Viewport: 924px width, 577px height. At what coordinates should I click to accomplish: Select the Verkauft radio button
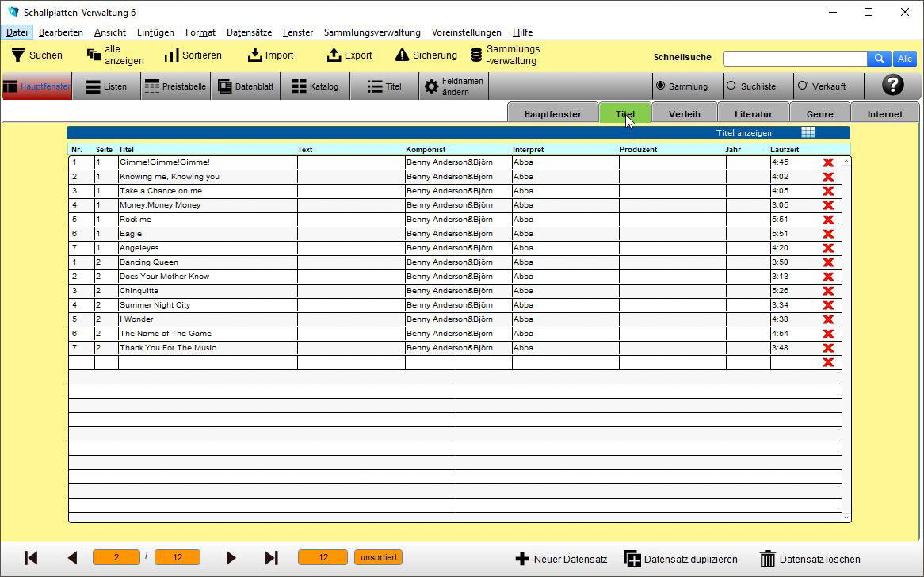point(802,86)
